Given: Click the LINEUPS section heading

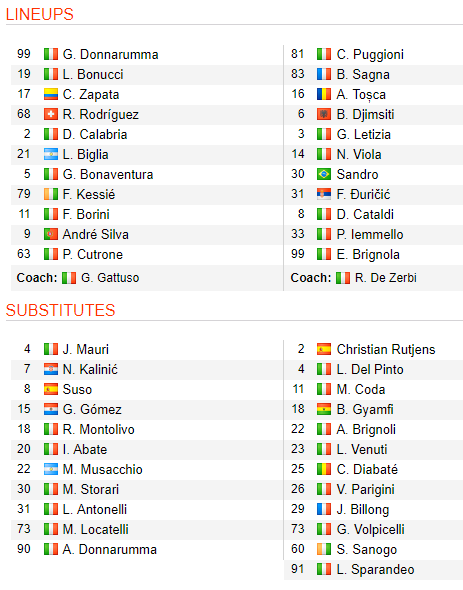Looking at the screenshot, I should pos(40,14).
